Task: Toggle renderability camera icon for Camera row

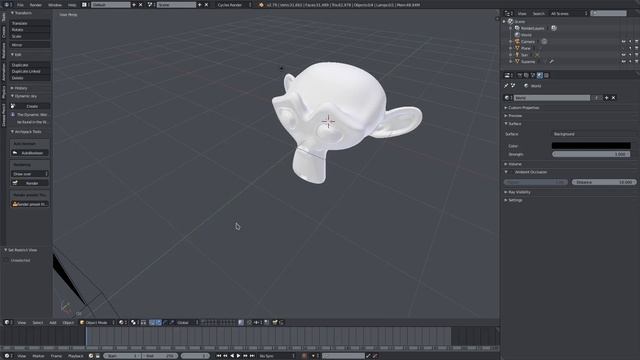Action: [x=636, y=42]
